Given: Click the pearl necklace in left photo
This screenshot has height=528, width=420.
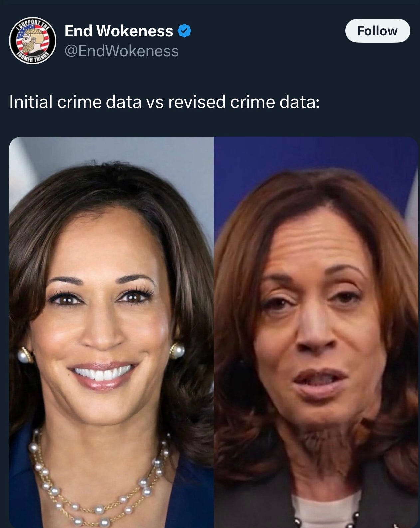Looking at the screenshot, I should [100, 486].
